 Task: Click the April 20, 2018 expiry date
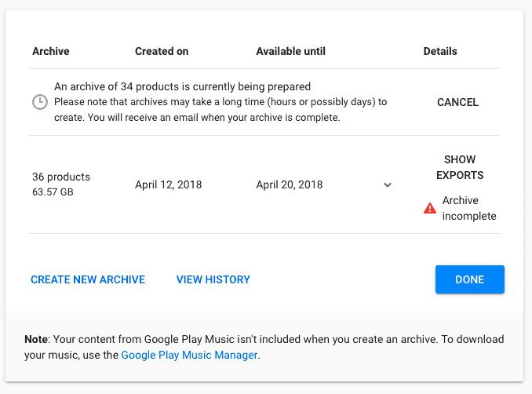[x=290, y=185]
